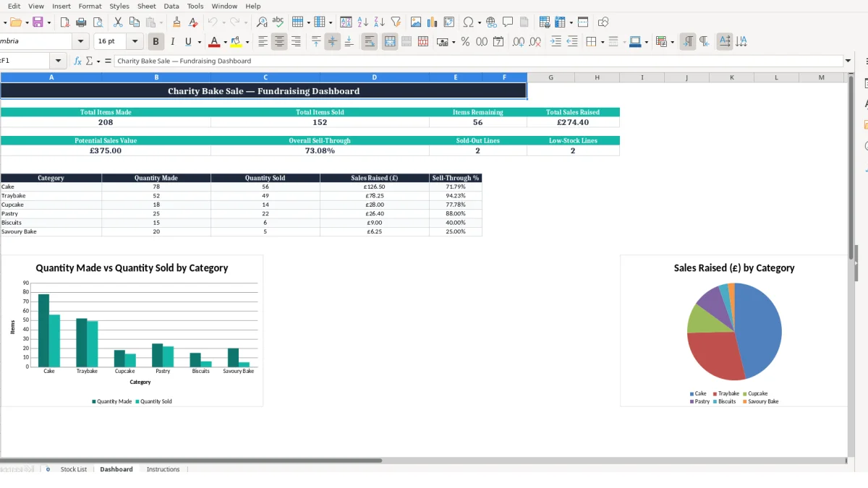Insert special character omega icon
This screenshot has width=868, height=488.
469,22
